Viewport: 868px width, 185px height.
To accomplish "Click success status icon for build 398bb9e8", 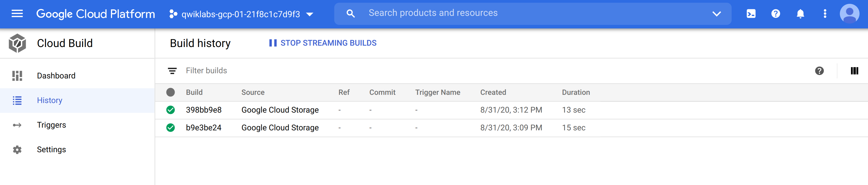I will [171, 110].
